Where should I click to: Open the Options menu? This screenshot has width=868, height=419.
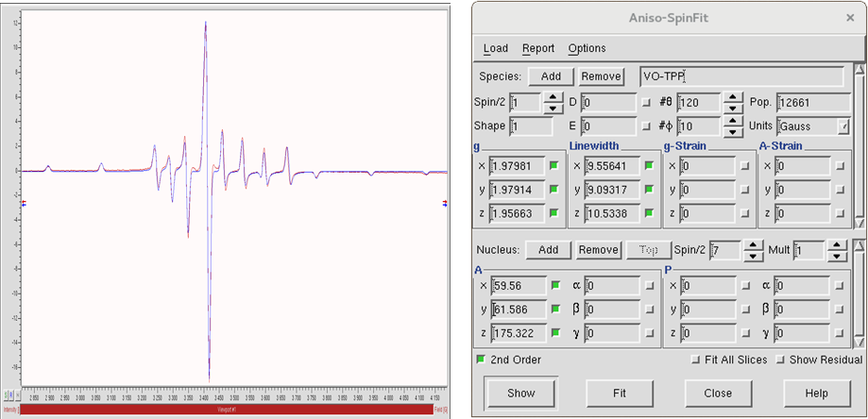(x=587, y=48)
